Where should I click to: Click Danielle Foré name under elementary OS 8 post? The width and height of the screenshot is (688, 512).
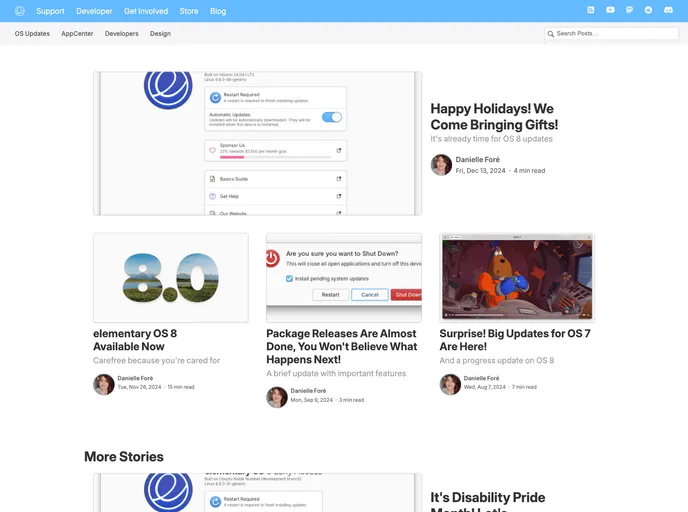pos(135,378)
